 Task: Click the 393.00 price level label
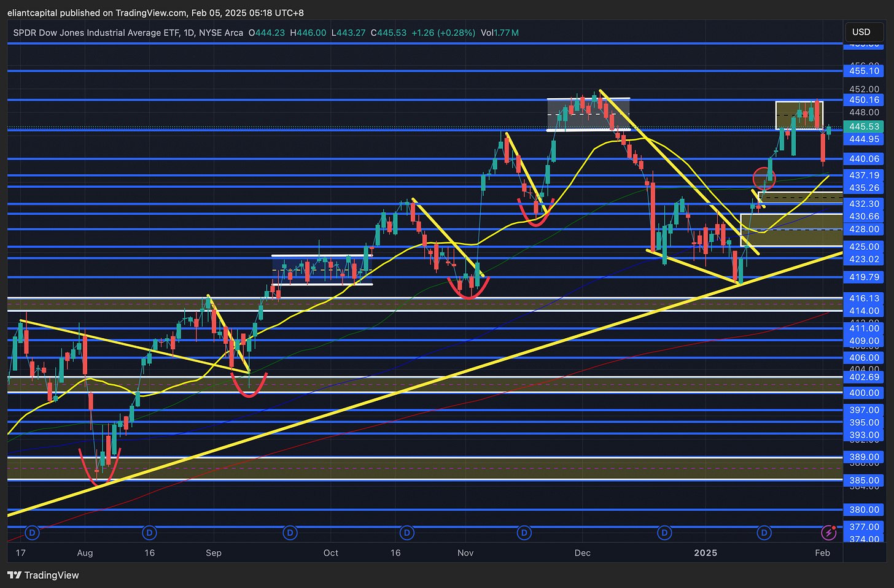click(x=864, y=435)
